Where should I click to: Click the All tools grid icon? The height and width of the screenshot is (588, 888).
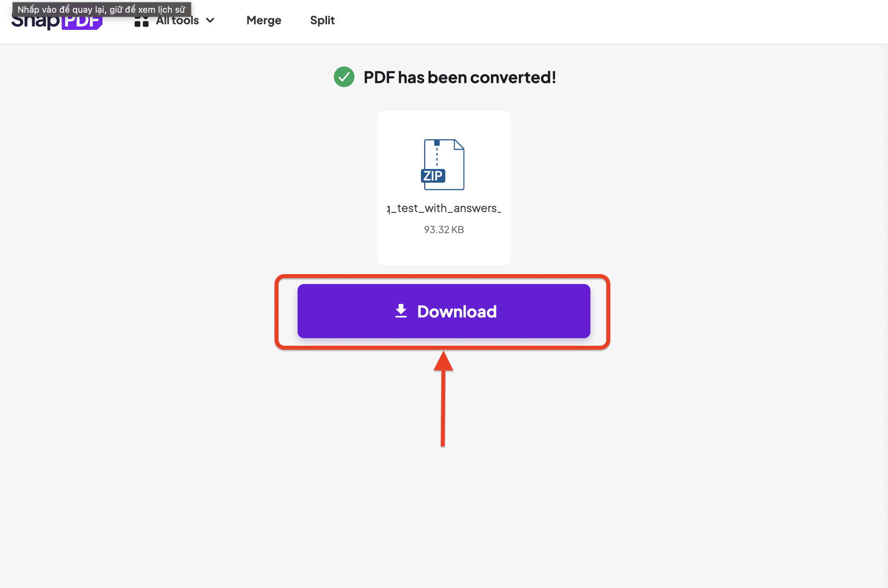[x=141, y=21]
